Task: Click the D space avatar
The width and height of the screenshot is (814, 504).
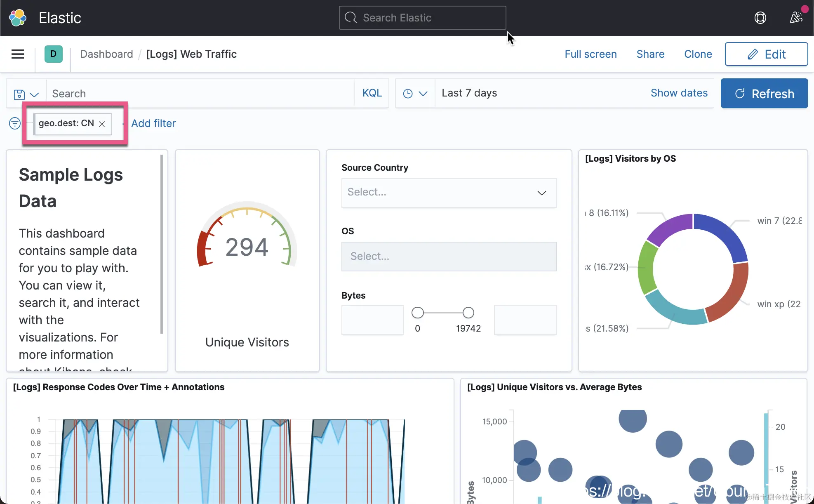Action: tap(53, 54)
